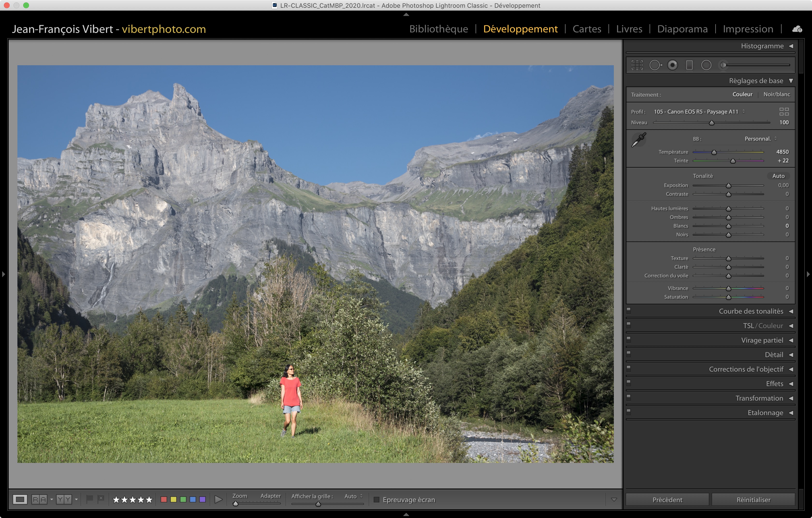Open the Cartes module

pyautogui.click(x=587, y=29)
